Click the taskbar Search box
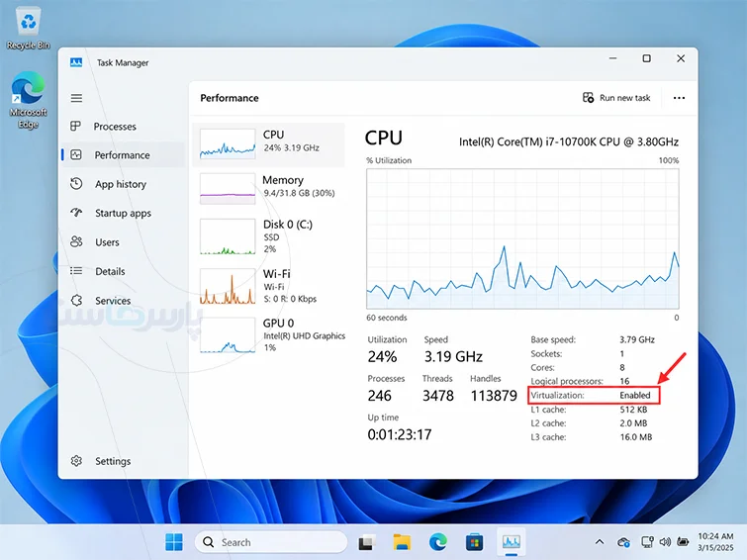This screenshot has width=747, height=560. [x=270, y=542]
